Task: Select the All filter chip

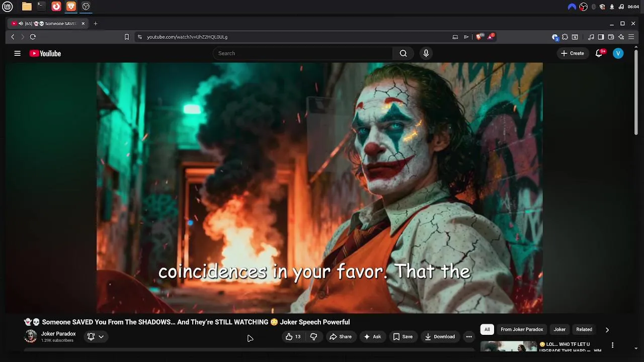Action: [487, 329]
